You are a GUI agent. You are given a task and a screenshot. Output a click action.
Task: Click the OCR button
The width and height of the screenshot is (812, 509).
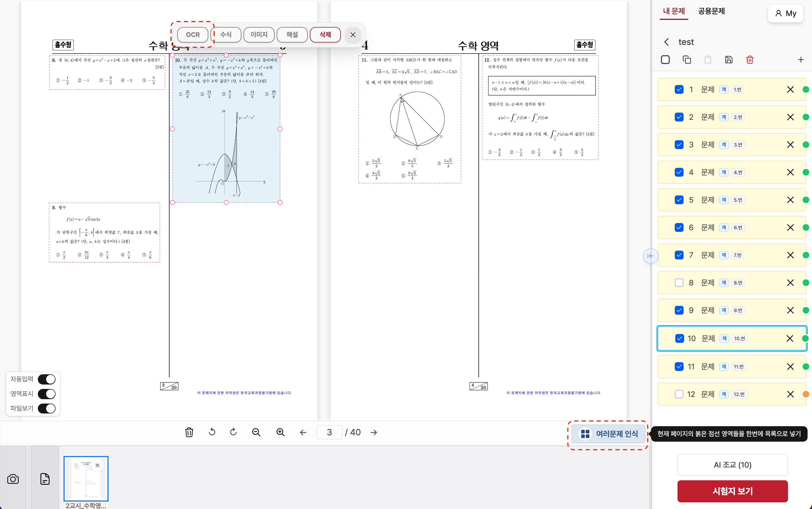click(x=193, y=35)
